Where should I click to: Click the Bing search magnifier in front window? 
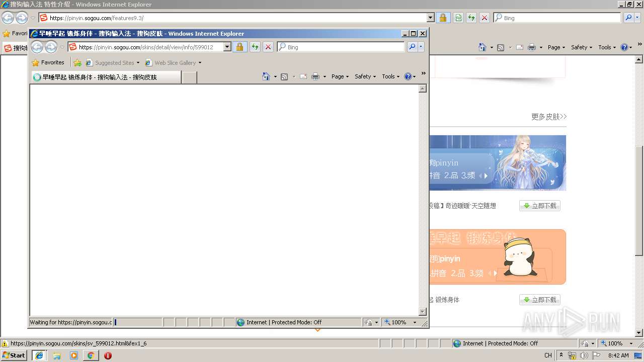pyautogui.click(x=412, y=47)
